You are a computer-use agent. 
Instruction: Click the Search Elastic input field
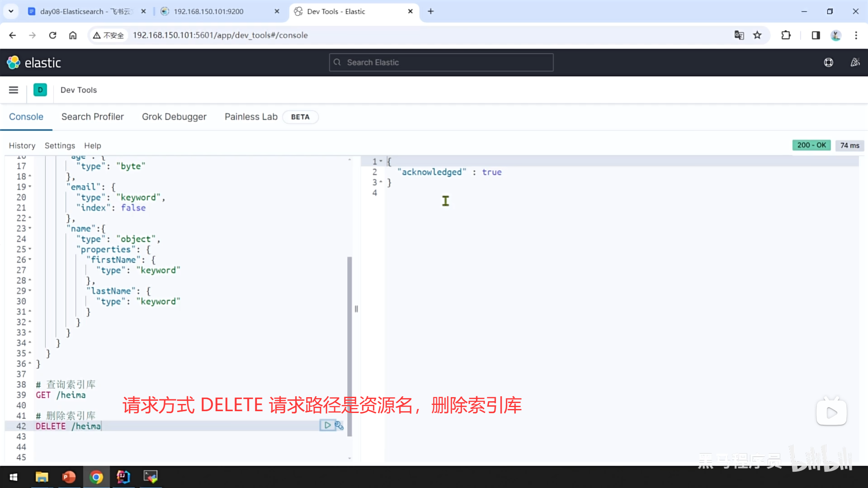(x=441, y=62)
